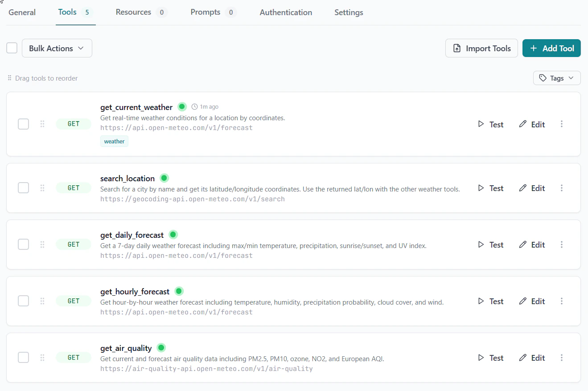Screen dimensions: 588x391
Task: Click green status dot beside get_daily_forecast
Action: pos(173,235)
